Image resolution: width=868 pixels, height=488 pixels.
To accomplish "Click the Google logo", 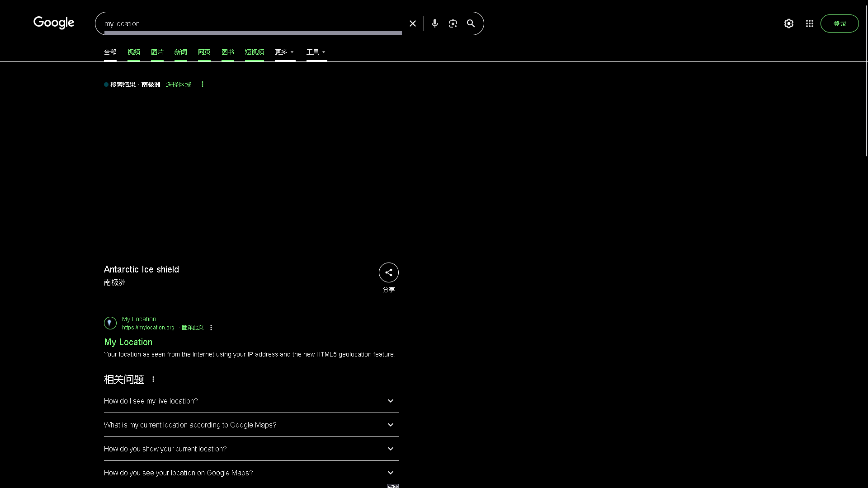I will (53, 23).
